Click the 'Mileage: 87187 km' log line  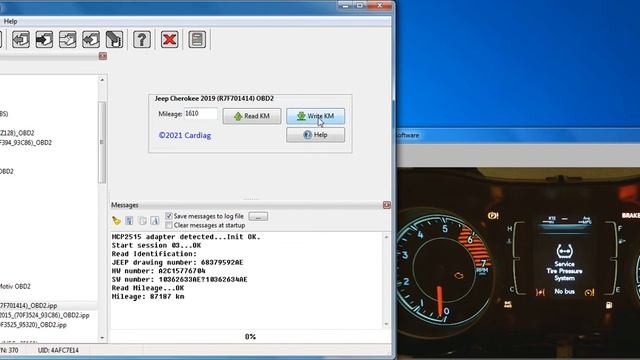tap(148, 297)
